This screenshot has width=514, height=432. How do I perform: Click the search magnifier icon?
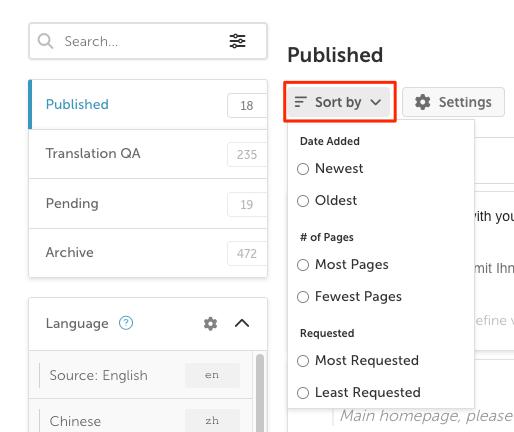45,41
